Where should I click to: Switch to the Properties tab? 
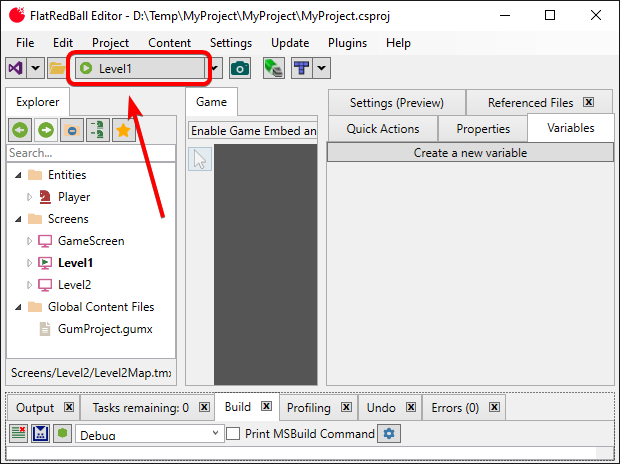tap(483, 128)
